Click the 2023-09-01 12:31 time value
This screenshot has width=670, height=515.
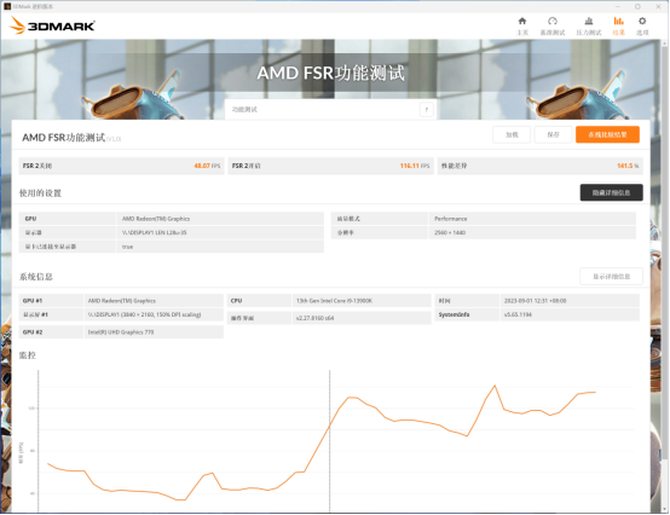[x=535, y=300]
